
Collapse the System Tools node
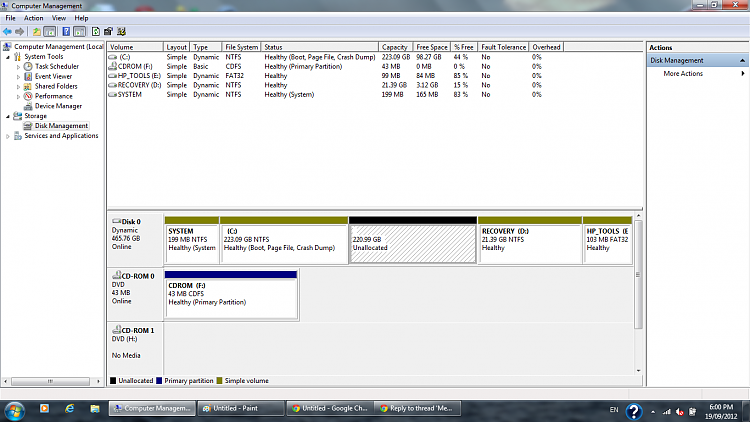click(8, 57)
